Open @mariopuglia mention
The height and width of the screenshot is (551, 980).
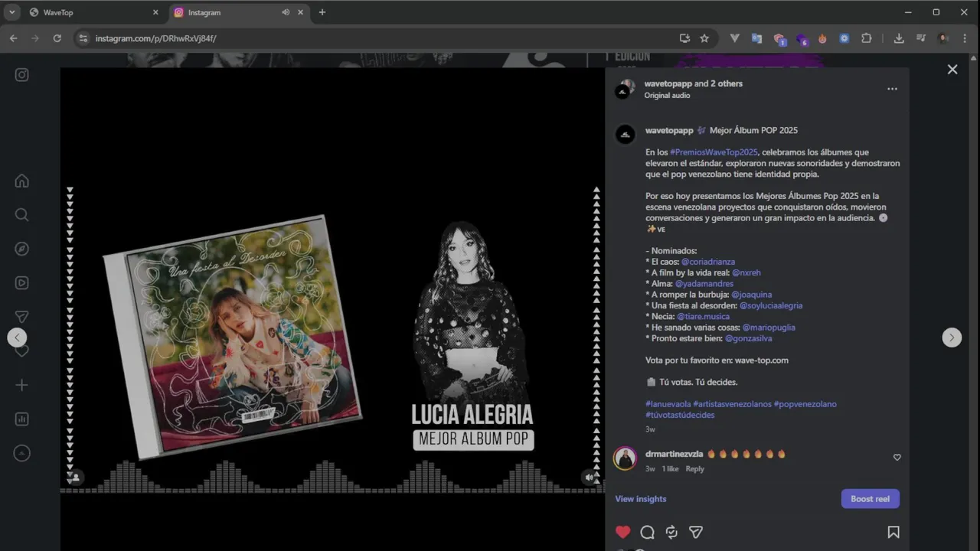pos(769,328)
